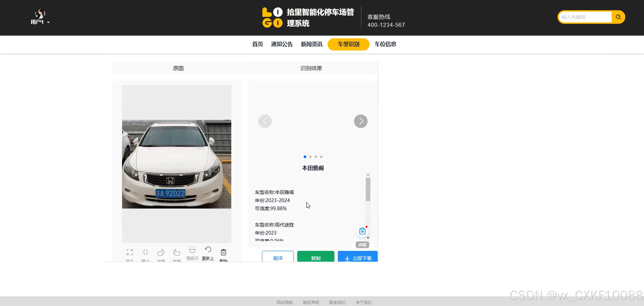Click the re-upload (重新上) icon
The image size is (644, 306).
click(x=208, y=250)
